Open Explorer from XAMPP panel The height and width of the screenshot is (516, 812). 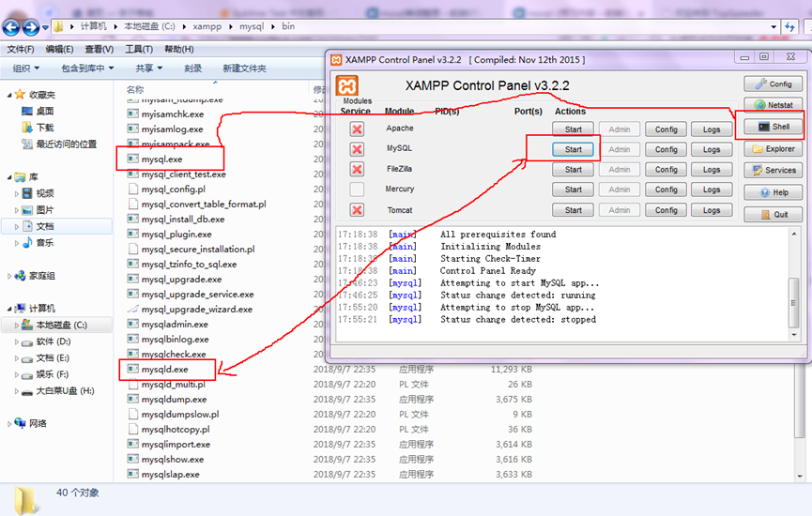[774, 149]
